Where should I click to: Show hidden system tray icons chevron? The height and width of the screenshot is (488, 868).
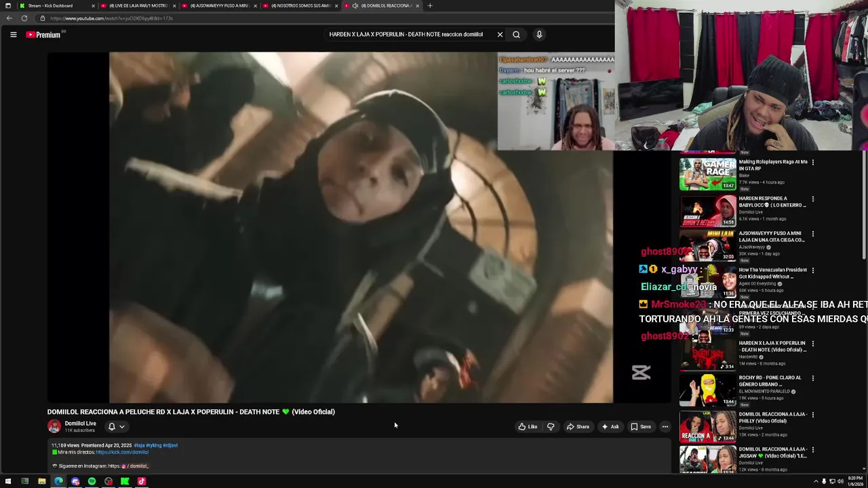click(816, 481)
